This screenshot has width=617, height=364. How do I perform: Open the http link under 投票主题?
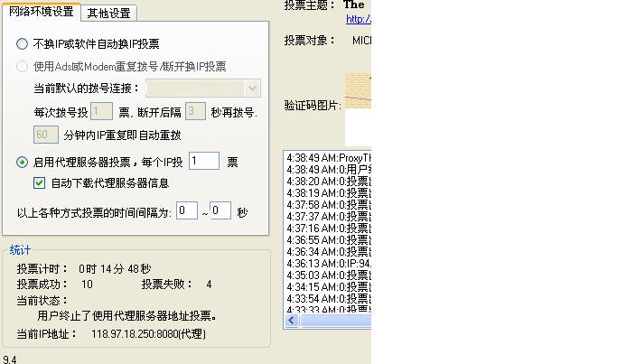click(x=358, y=19)
